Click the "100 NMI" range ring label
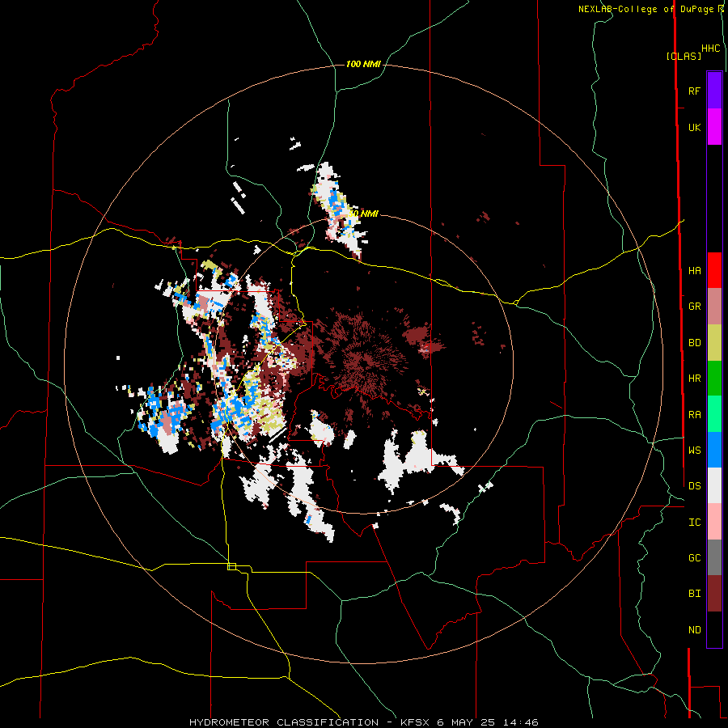 click(x=363, y=64)
